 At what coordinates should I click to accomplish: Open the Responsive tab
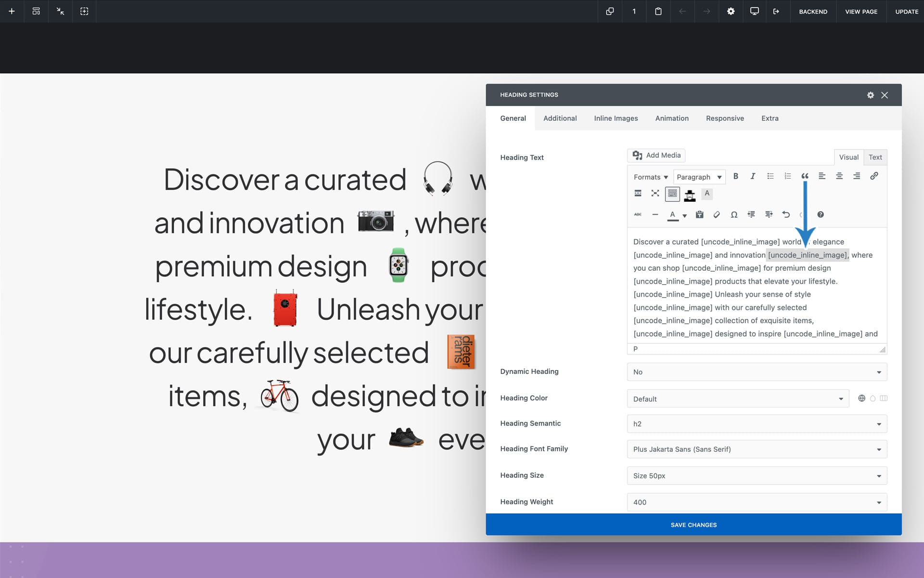coord(724,118)
